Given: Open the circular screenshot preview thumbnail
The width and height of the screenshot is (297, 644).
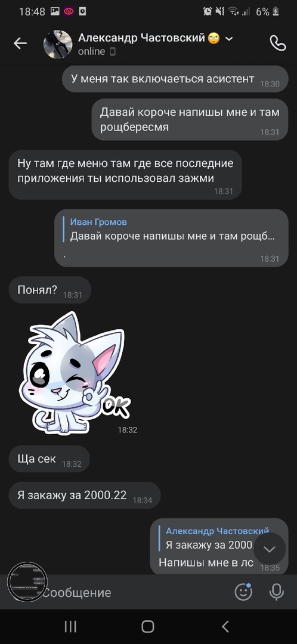Looking at the screenshot, I should coord(28,581).
